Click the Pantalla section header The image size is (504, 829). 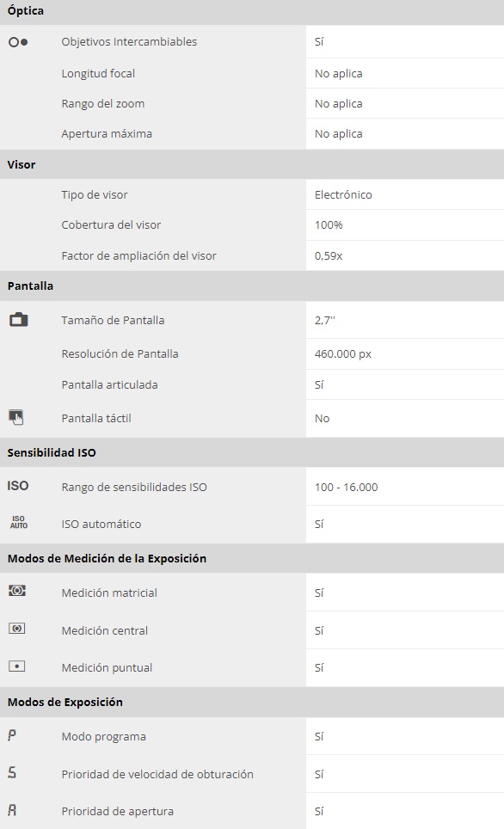point(252,286)
